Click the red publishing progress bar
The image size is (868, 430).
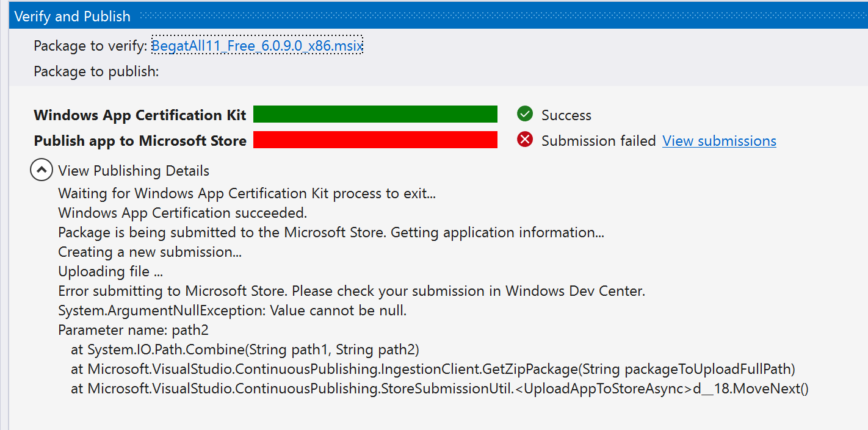375,140
